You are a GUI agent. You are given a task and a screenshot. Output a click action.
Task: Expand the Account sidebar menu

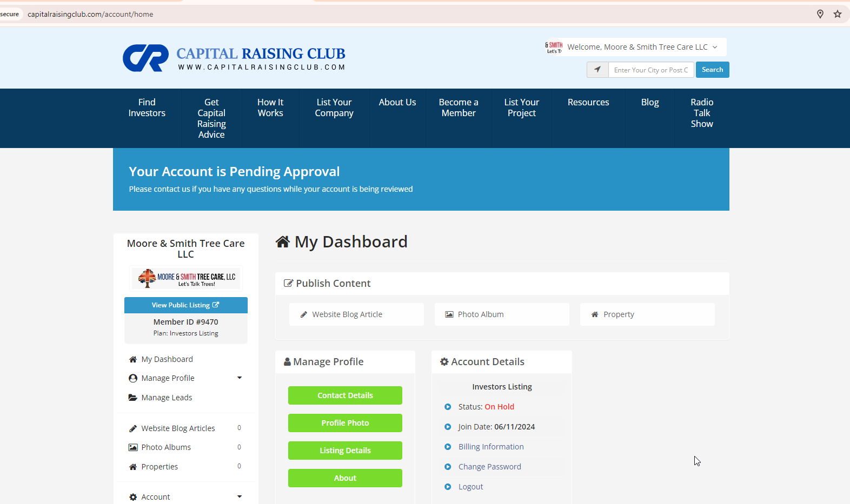coord(240,497)
